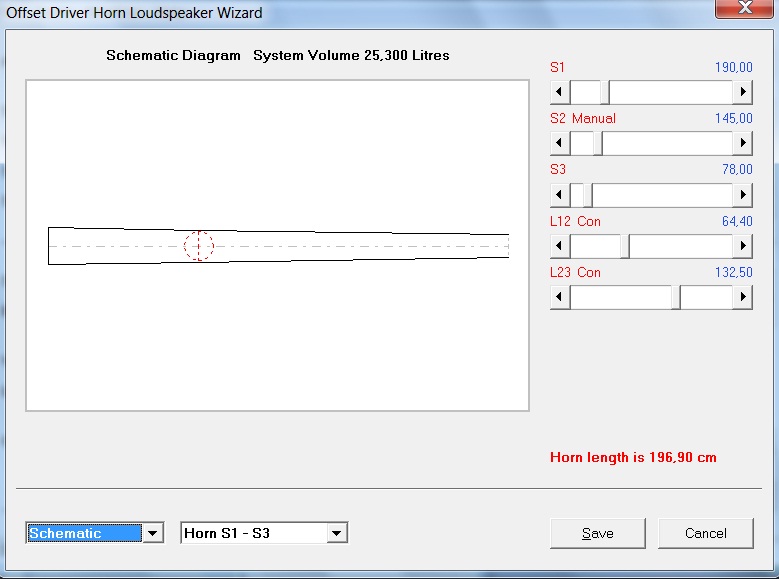The image size is (779, 579).
Task: Click the S1 value 190,00
Action: point(734,67)
